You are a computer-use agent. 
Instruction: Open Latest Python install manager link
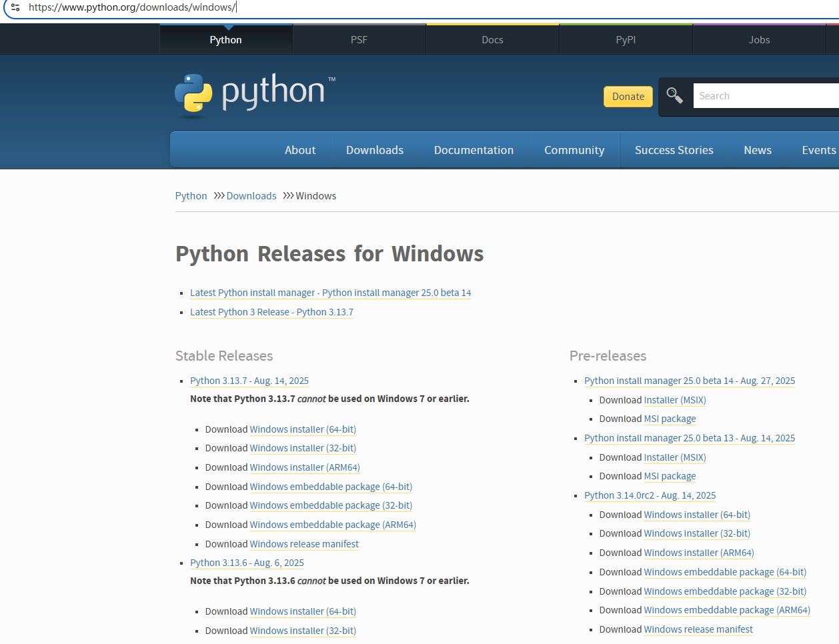[331, 293]
